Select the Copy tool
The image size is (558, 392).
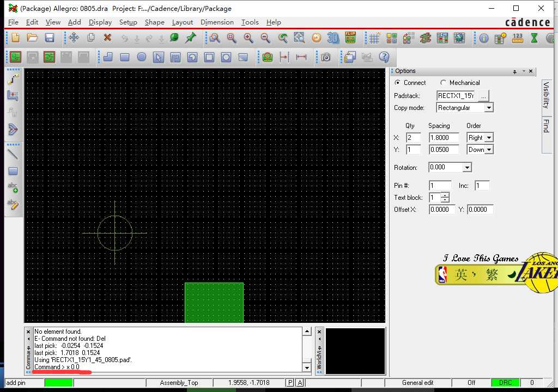point(91,38)
